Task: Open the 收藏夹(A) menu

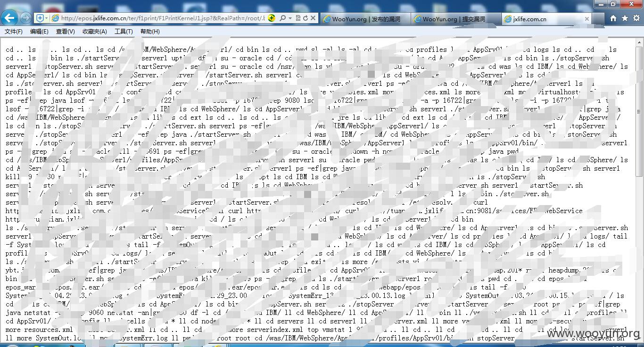Action: (94, 32)
